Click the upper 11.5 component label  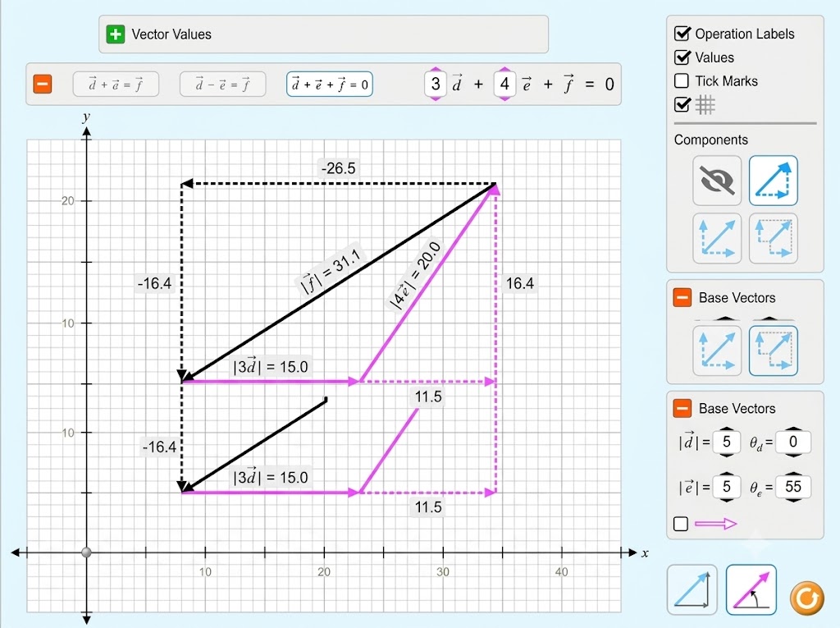428,397
